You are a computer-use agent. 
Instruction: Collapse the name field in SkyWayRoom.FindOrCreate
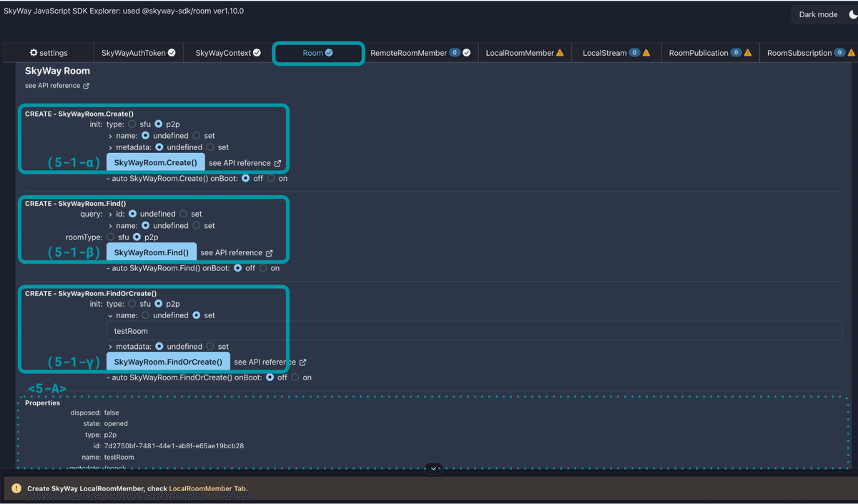click(x=109, y=315)
